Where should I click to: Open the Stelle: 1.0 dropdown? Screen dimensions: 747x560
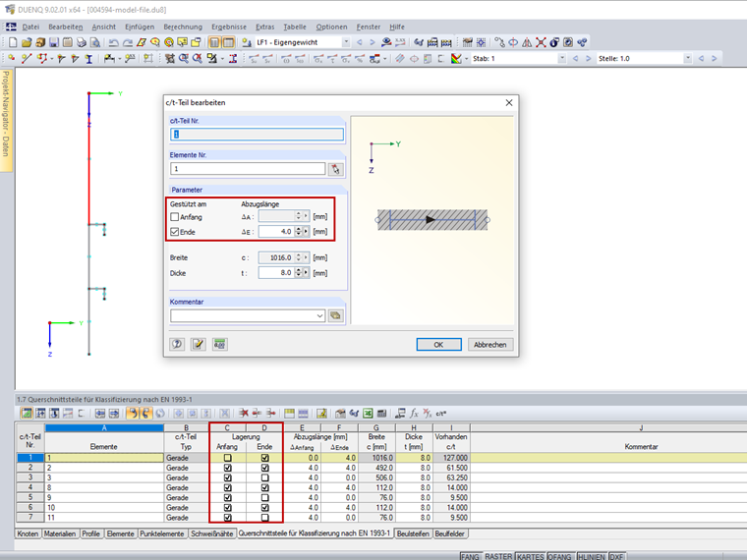click(687, 59)
